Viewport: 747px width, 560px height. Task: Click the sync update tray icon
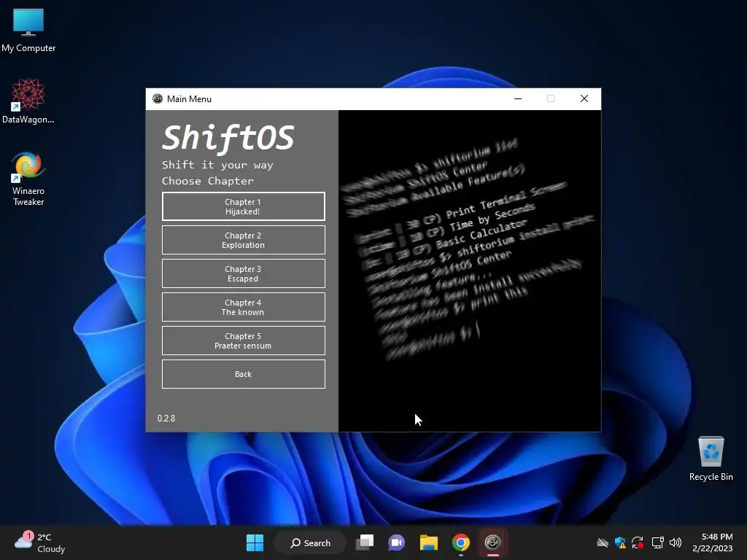[x=638, y=542]
